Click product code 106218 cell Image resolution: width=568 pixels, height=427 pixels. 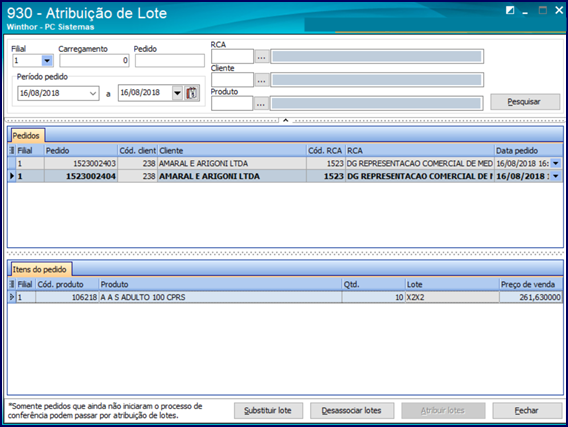point(67,297)
